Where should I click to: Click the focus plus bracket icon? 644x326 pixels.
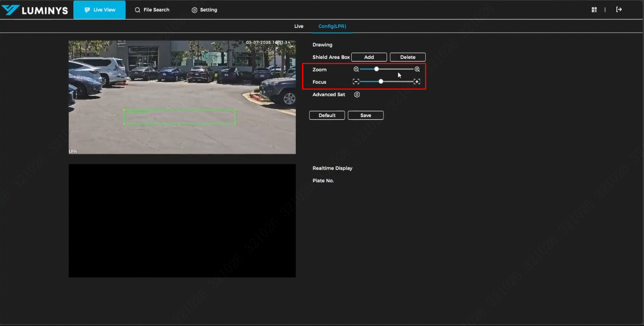(x=417, y=81)
